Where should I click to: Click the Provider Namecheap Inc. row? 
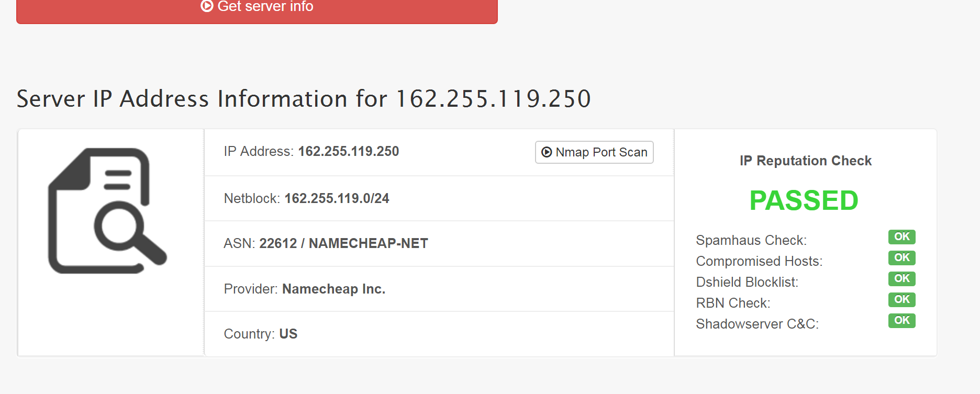pyautogui.click(x=439, y=289)
